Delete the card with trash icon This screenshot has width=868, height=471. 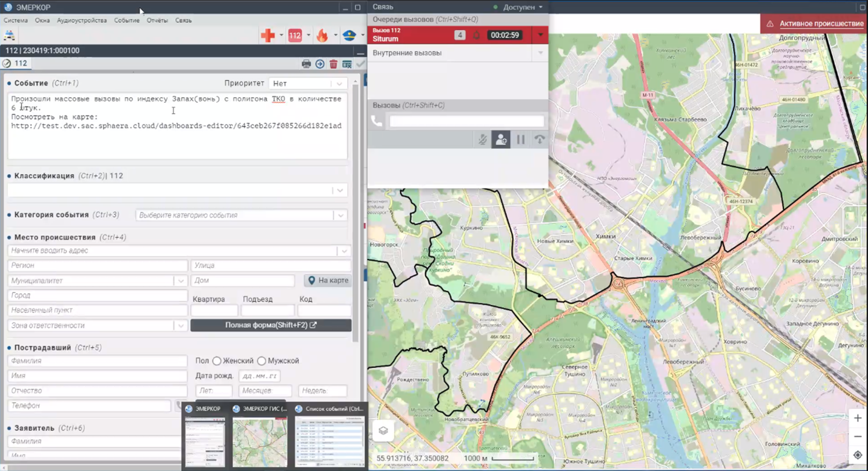pyautogui.click(x=333, y=64)
